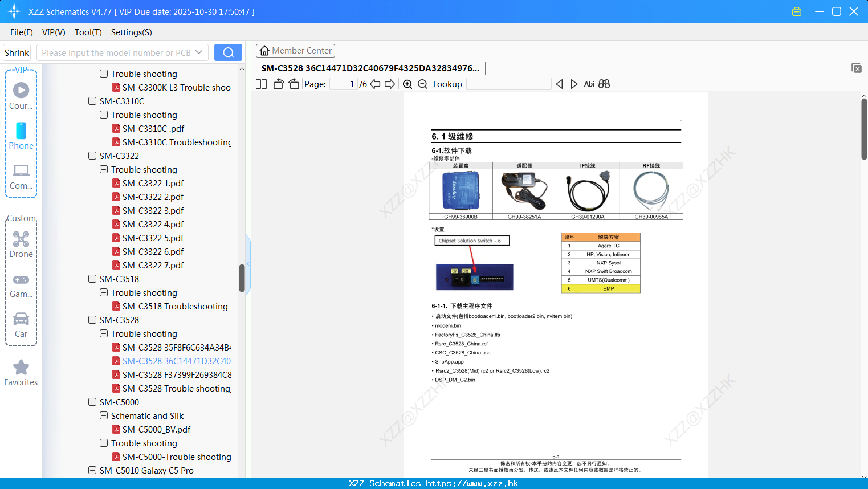Open SM-C3300K L3 Trouble shooting file

(x=172, y=87)
